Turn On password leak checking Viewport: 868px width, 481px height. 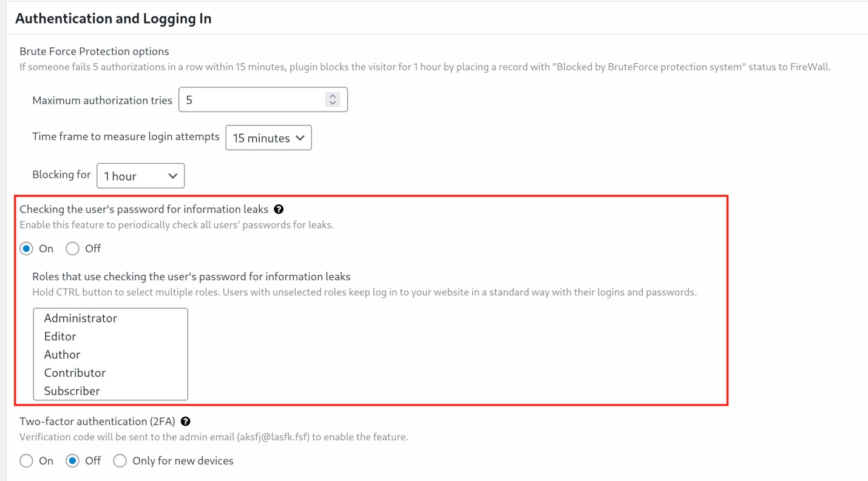(26, 249)
